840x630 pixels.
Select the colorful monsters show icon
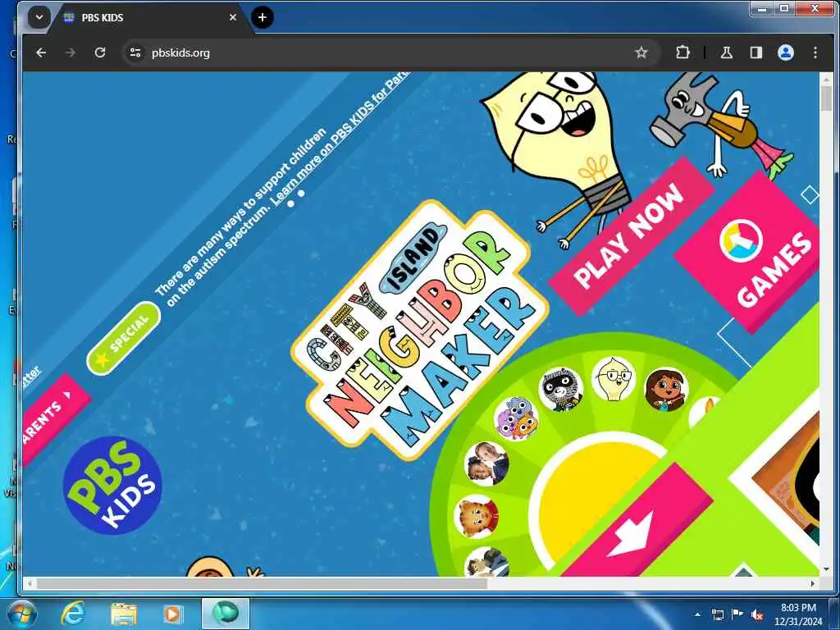coord(516,419)
